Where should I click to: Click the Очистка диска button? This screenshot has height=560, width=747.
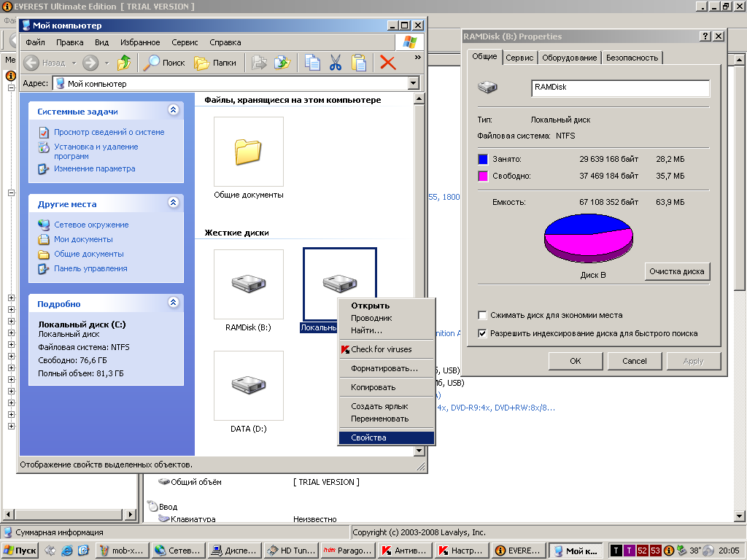pyautogui.click(x=677, y=271)
